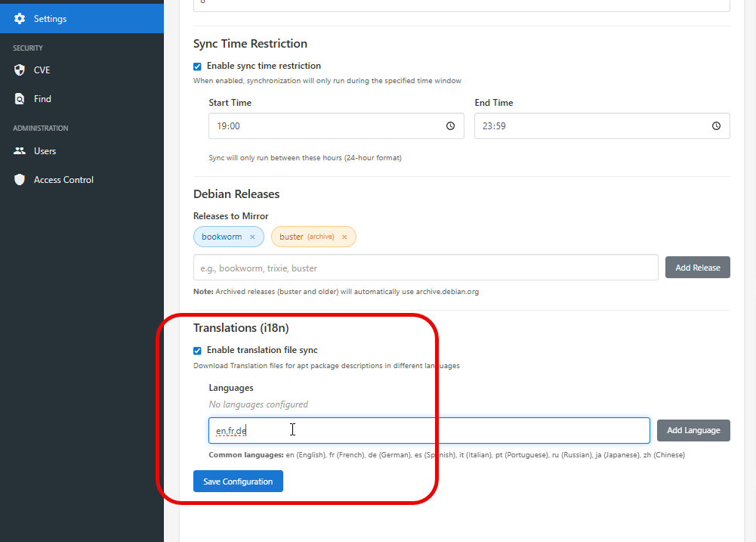Open Start Time clock picker icon
756x542 pixels.
pyautogui.click(x=451, y=126)
